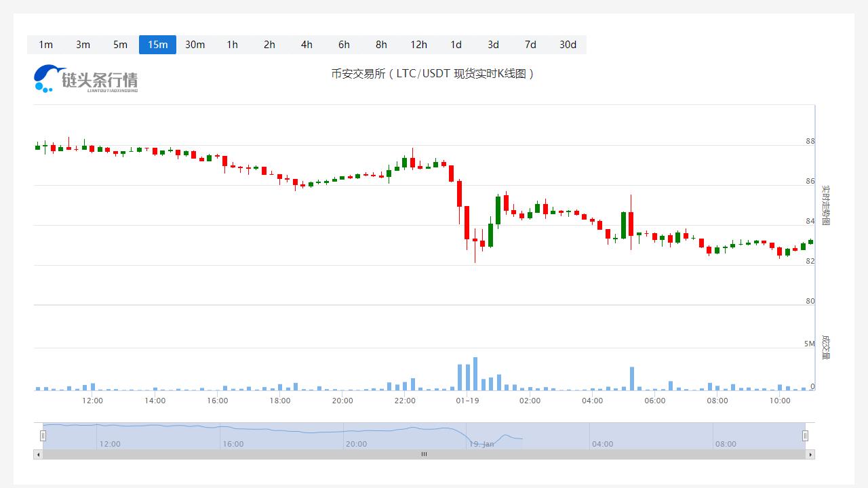Click the 5M volume axis label
Screen dimensions: 868x488
(x=810, y=344)
